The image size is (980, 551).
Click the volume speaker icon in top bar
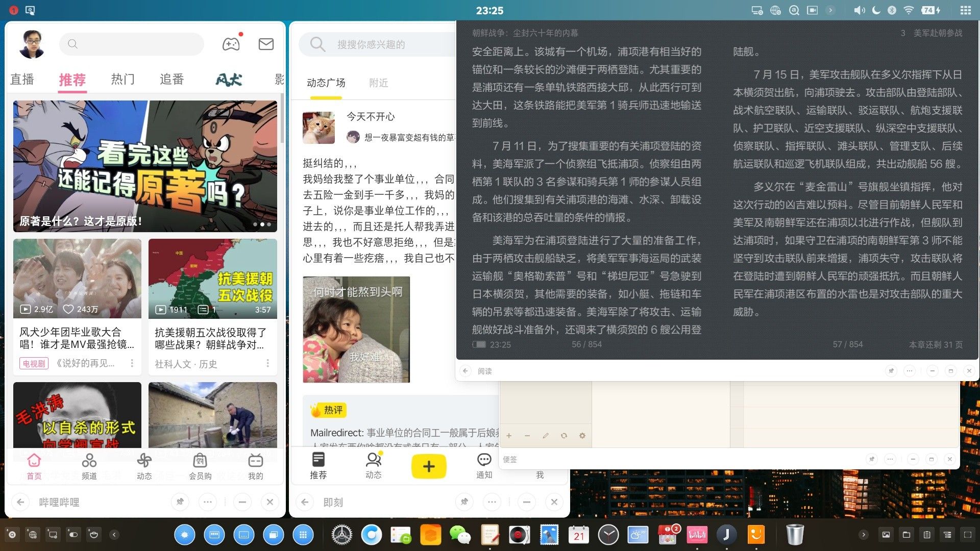click(860, 10)
